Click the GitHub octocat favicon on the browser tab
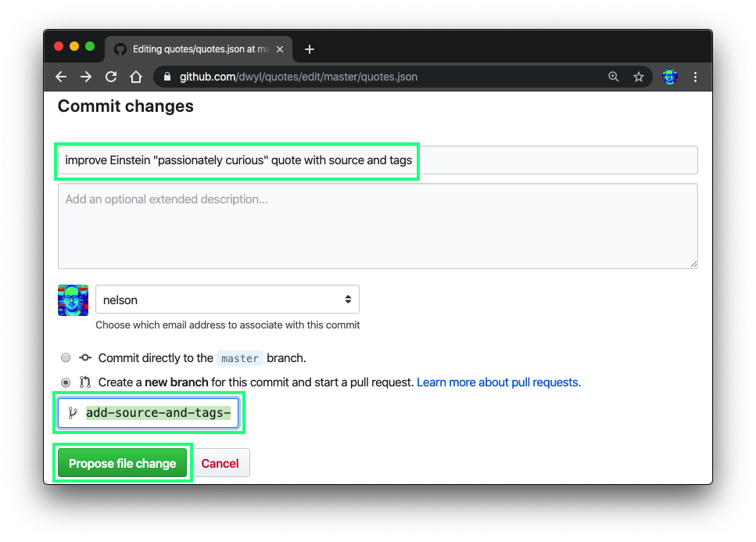The width and height of the screenshot is (756, 542). click(120, 48)
